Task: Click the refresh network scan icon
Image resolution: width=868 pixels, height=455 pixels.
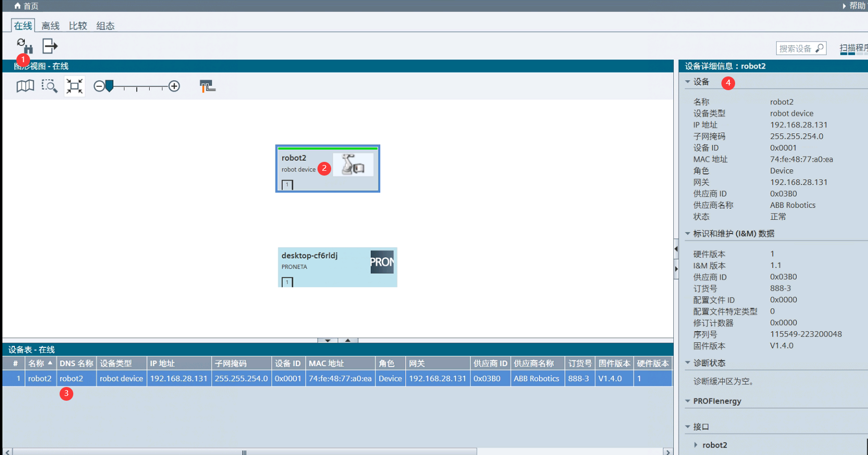Action: [x=24, y=46]
